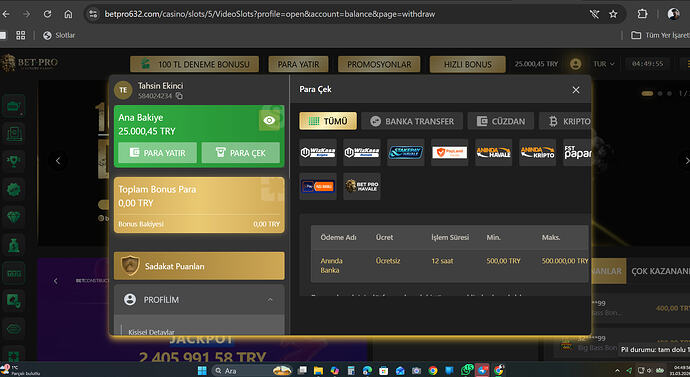The width and height of the screenshot is (690, 377).
Task: Collapse the PROFİLİM section
Action: 199,300
